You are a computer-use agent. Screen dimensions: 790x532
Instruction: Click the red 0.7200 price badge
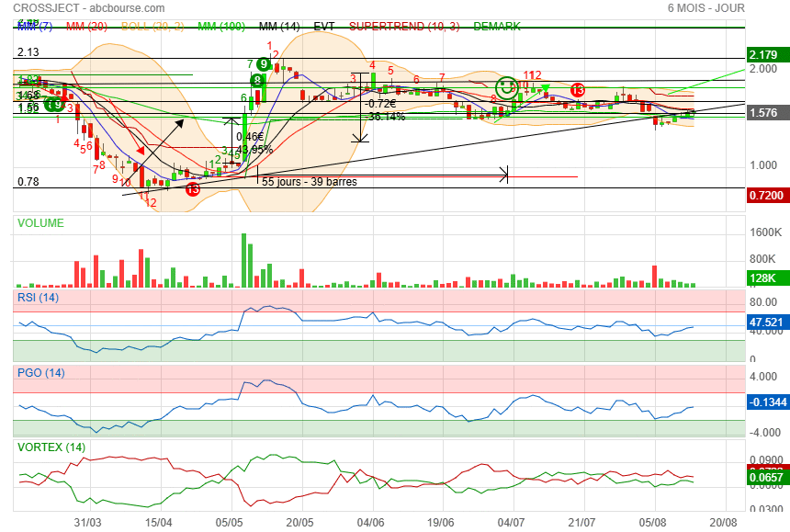pos(767,196)
